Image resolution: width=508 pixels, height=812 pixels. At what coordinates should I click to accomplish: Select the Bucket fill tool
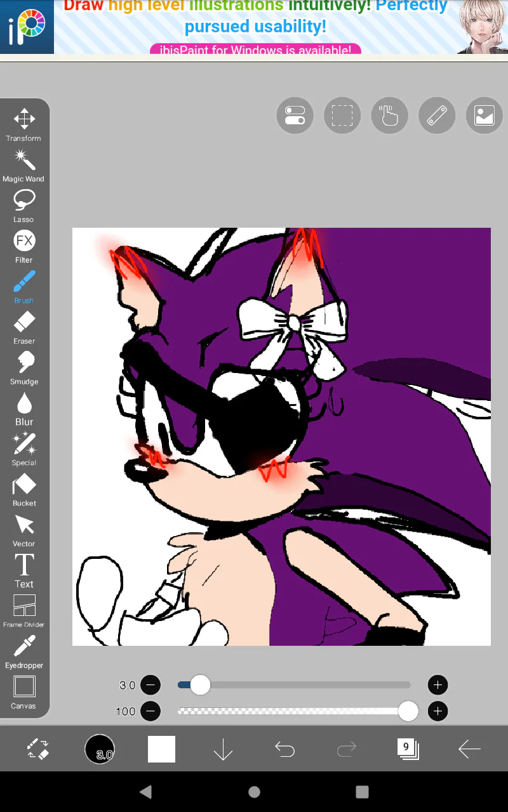pos(24,490)
